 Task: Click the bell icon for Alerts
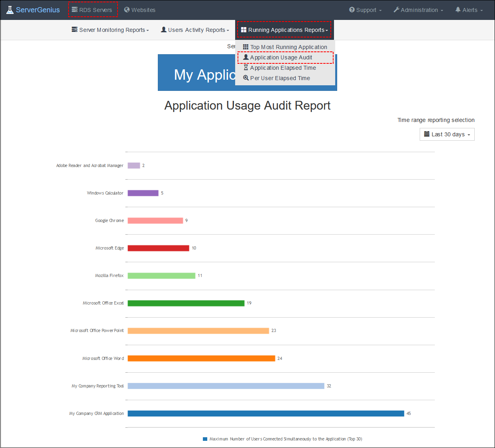tap(458, 10)
